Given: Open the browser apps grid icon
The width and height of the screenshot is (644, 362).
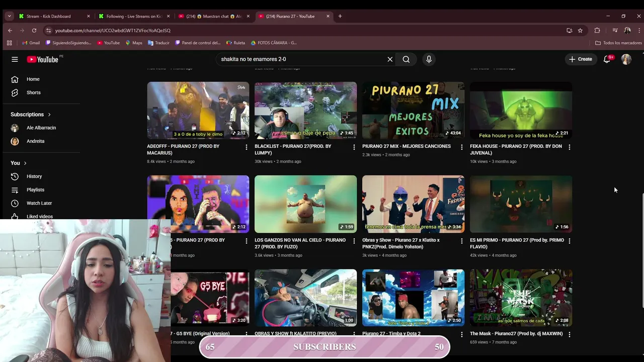Looking at the screenshot, I should [9, 43].
